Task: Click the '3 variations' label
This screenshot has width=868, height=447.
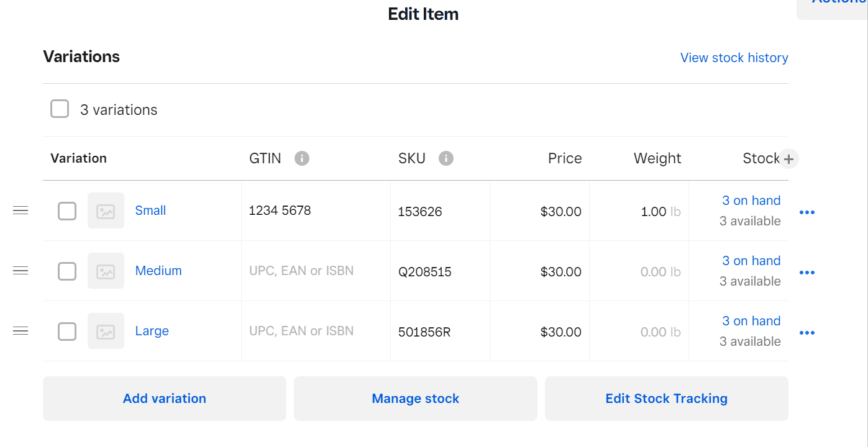Action: [x=119, y=110]
